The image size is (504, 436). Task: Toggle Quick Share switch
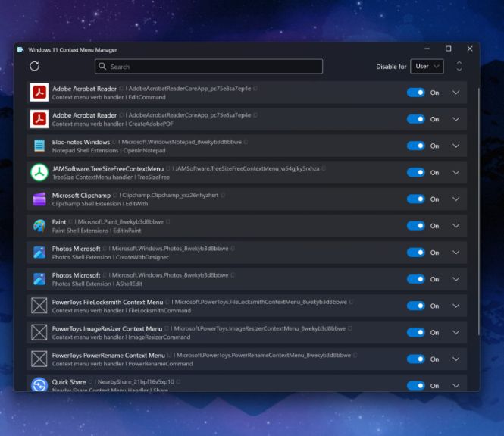pyautogui.click(x=415, y=385)
